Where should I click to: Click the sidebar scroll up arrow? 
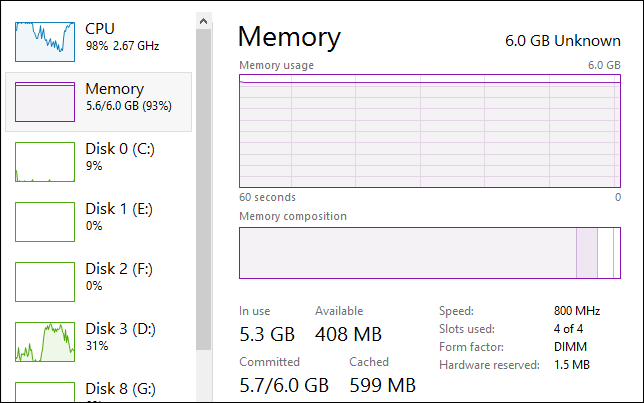pyautogui.click(x=203, y=21)
